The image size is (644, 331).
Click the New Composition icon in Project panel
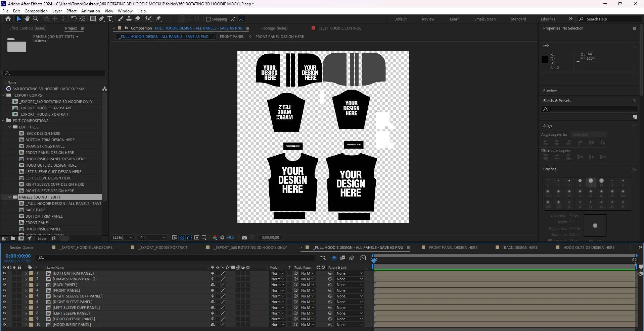coord(21,238)
